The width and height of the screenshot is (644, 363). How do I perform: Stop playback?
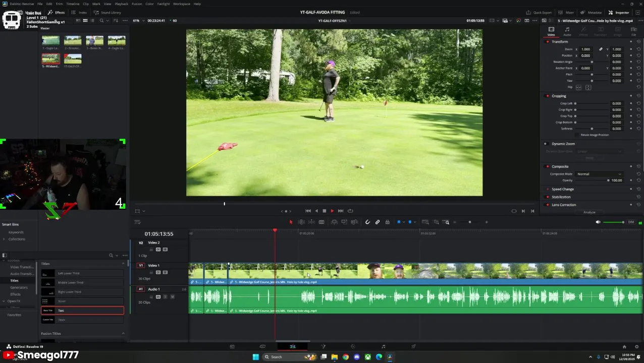(324, 211)
